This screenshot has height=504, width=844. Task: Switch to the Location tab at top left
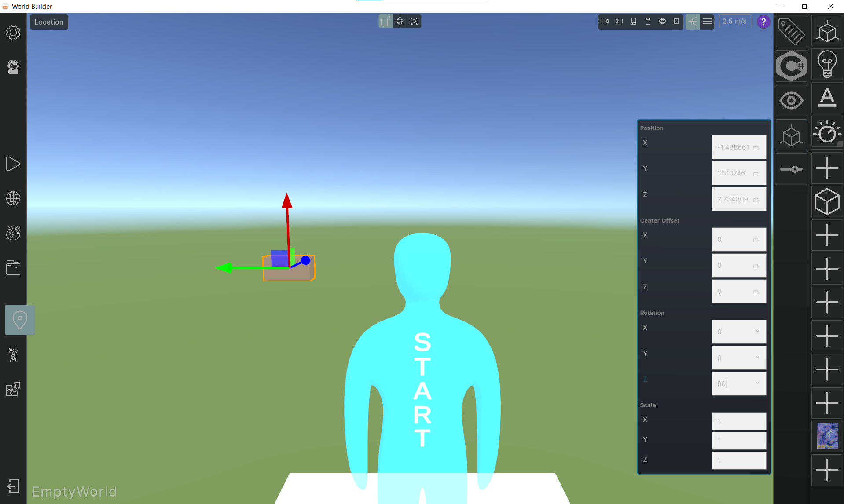[x=48, y=22]
